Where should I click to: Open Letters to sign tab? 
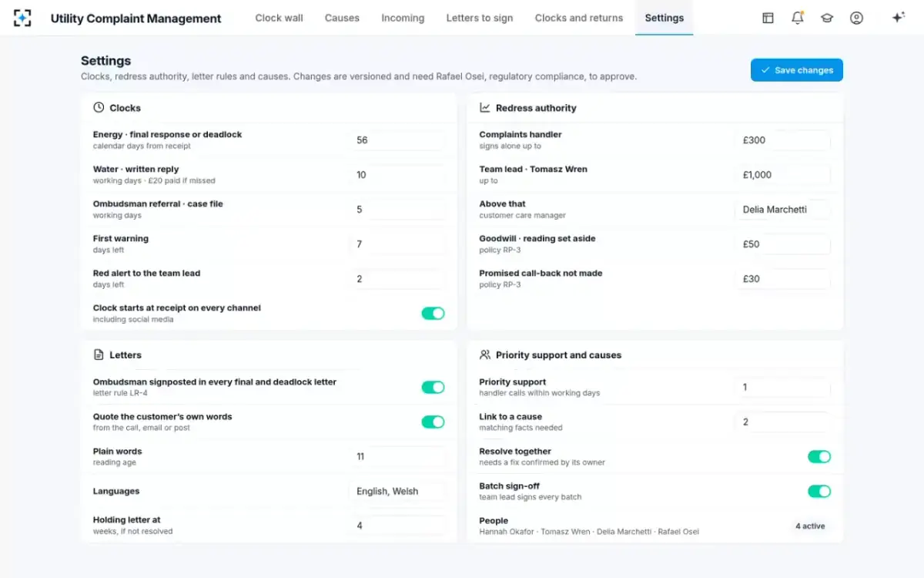480,18
